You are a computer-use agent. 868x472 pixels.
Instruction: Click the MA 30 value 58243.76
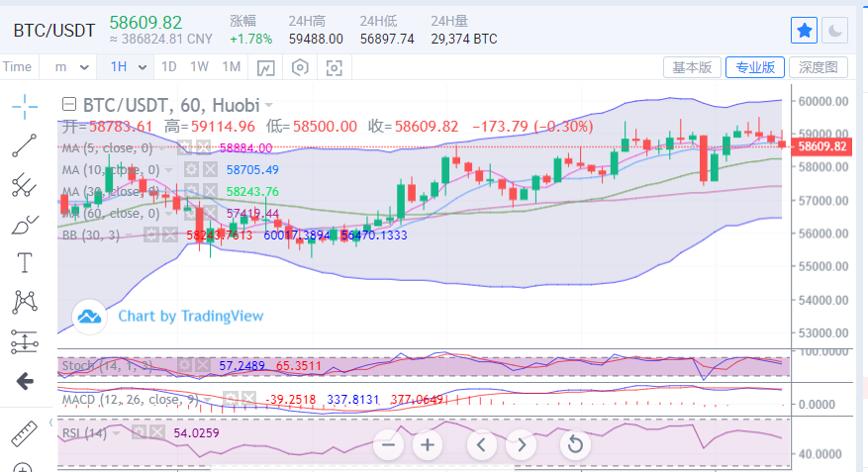point(252,191)
